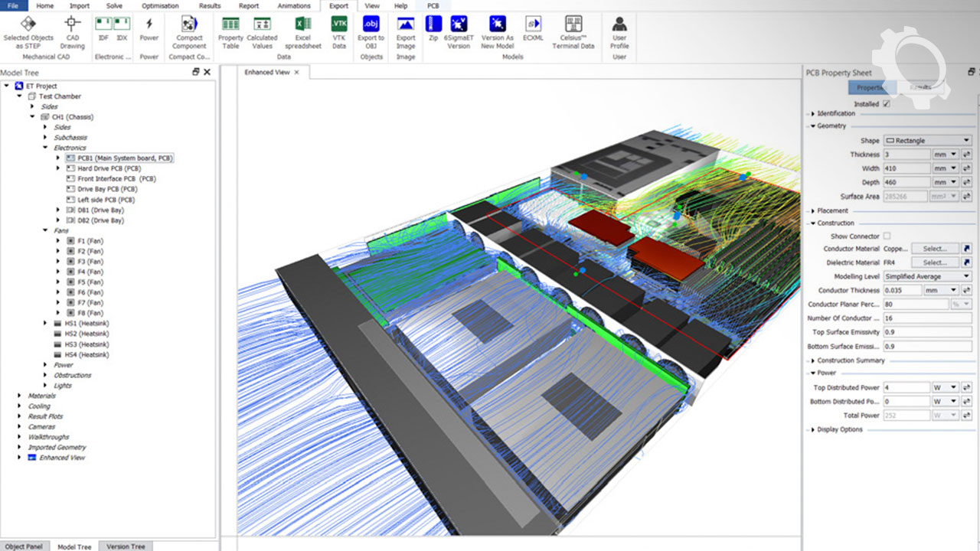This screenshot has height=551, width=980.
Task: Open the User Profile icon
Action: (619, 24)
